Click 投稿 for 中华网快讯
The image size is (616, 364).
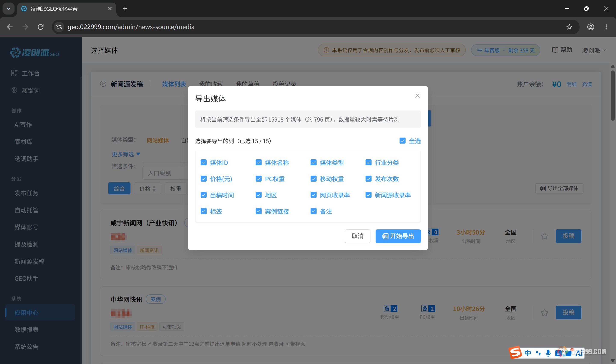click(x=568, y=312)
